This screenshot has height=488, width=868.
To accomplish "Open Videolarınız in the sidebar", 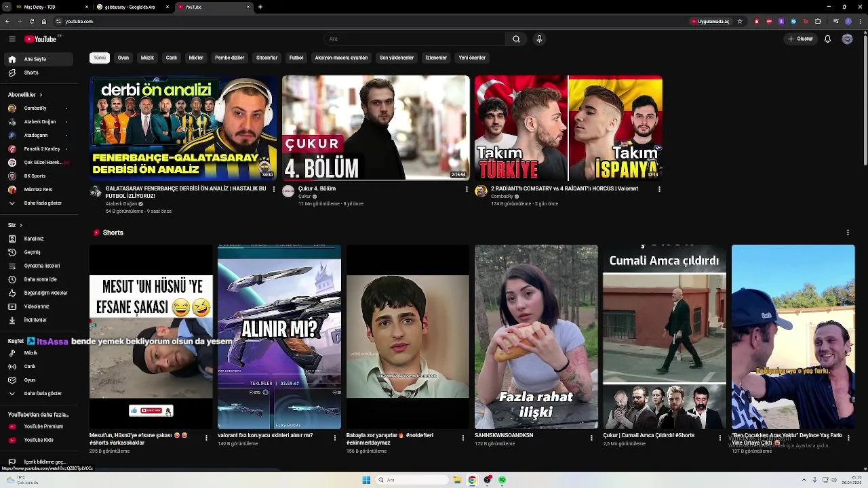I will (x=37, y=306).
